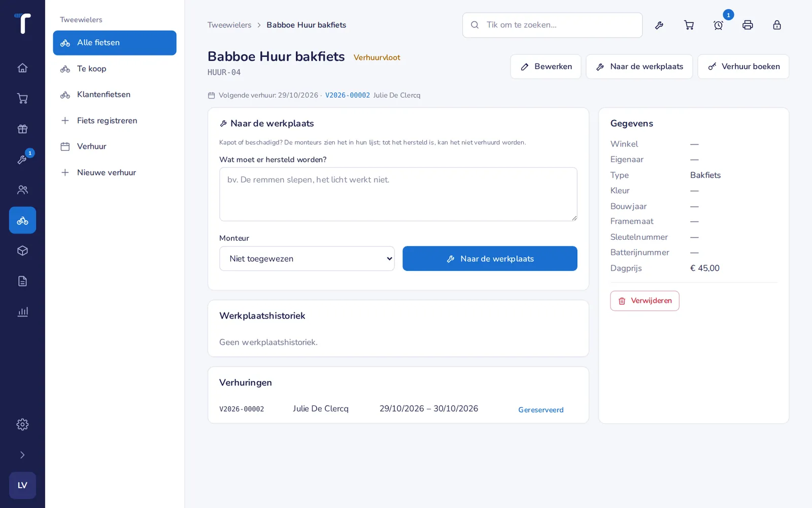Focus the 'Wat moet er hersteld worden' textarea
The width and height of the screenshot is (812, 508).
point(398,194)
